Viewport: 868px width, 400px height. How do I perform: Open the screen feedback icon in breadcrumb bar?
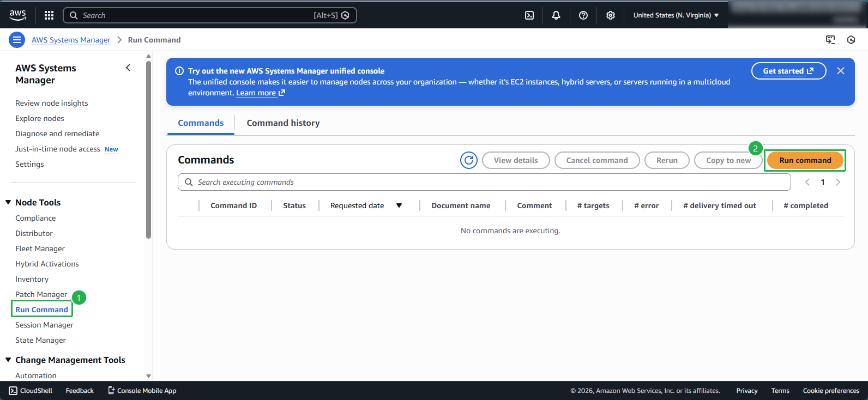(x=830, y=40)
